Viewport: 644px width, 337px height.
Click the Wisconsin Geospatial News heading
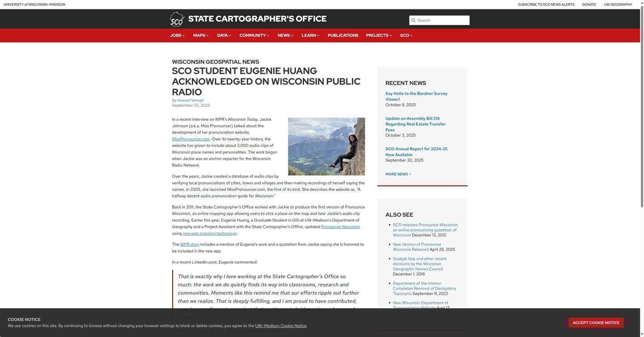pos(216,62)
